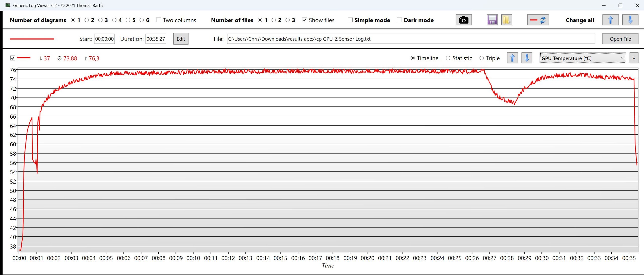
Task: Click the diagram down arrow next to sensor dropdown
Action: coord(527,58)
